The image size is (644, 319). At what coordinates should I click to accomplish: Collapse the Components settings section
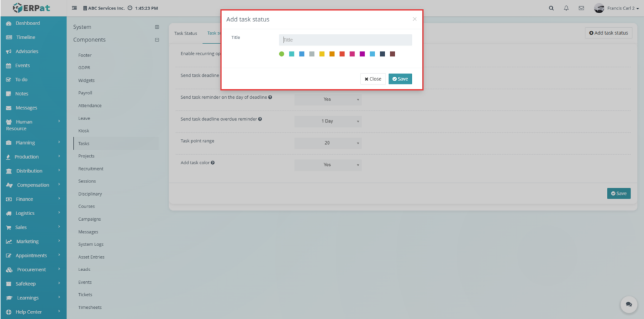coord(157,40)
